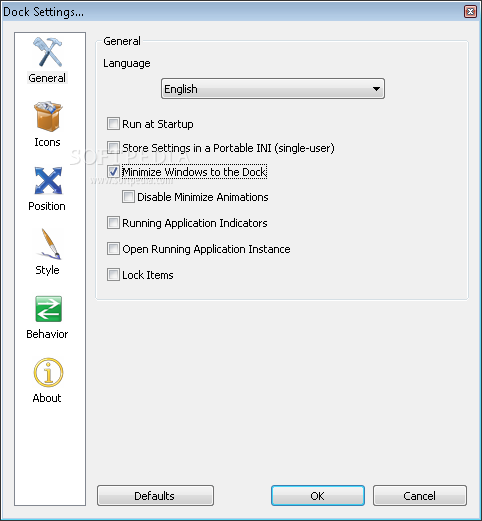The height and width of the screenshot is (521, 482).
Task: Confirm settings with the OK button
Action: [x=318, y=496]
